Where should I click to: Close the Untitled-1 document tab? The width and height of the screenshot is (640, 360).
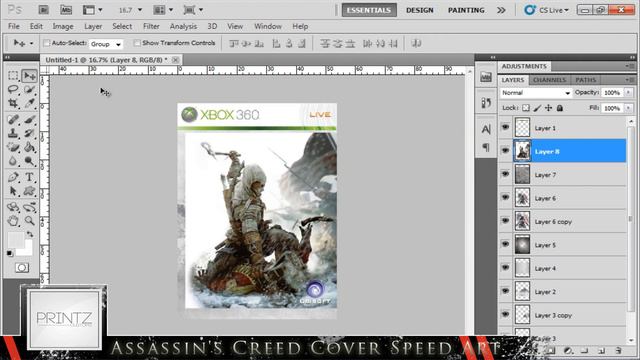click(x=176, y=60)
